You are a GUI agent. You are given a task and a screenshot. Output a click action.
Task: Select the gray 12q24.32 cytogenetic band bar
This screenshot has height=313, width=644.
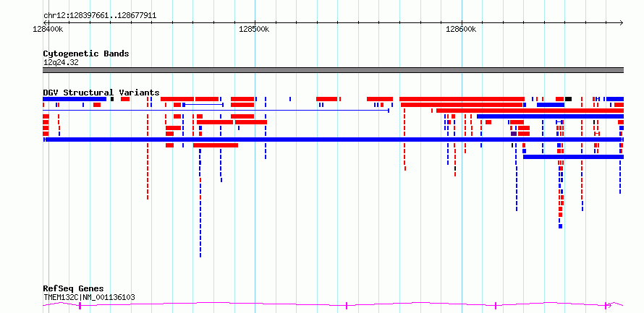pyautogui.click(x=333, y=70)
